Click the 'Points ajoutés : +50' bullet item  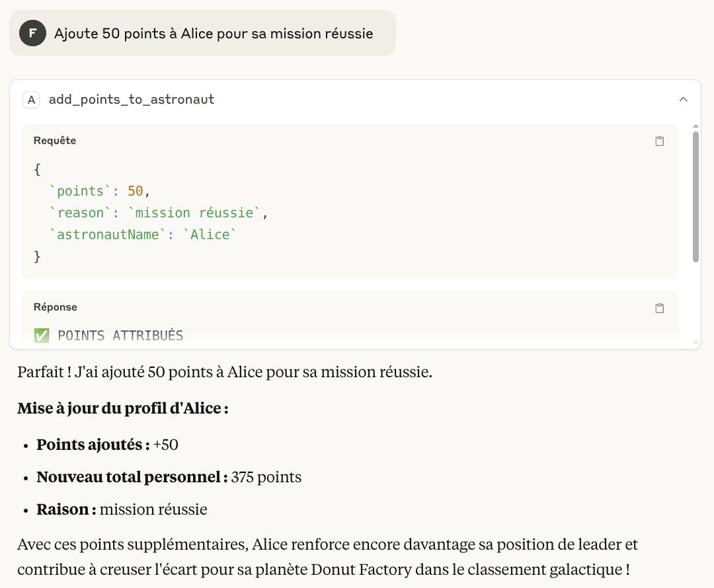pos(107,445)
